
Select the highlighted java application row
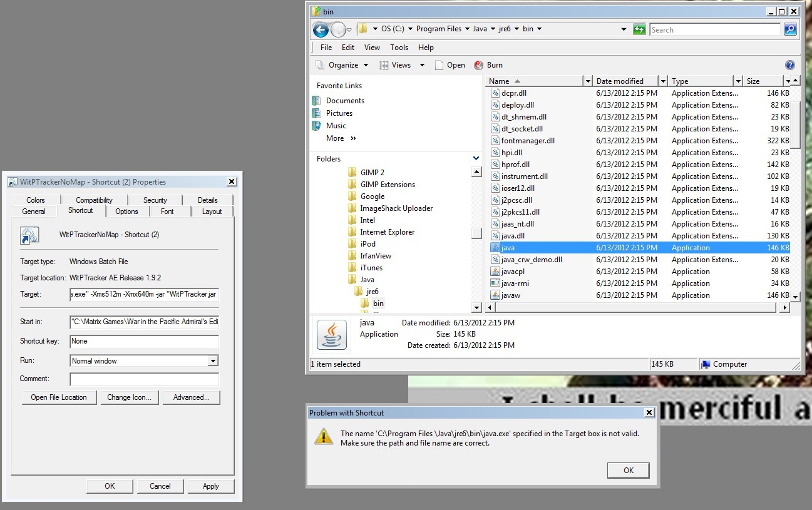(640, 248)
